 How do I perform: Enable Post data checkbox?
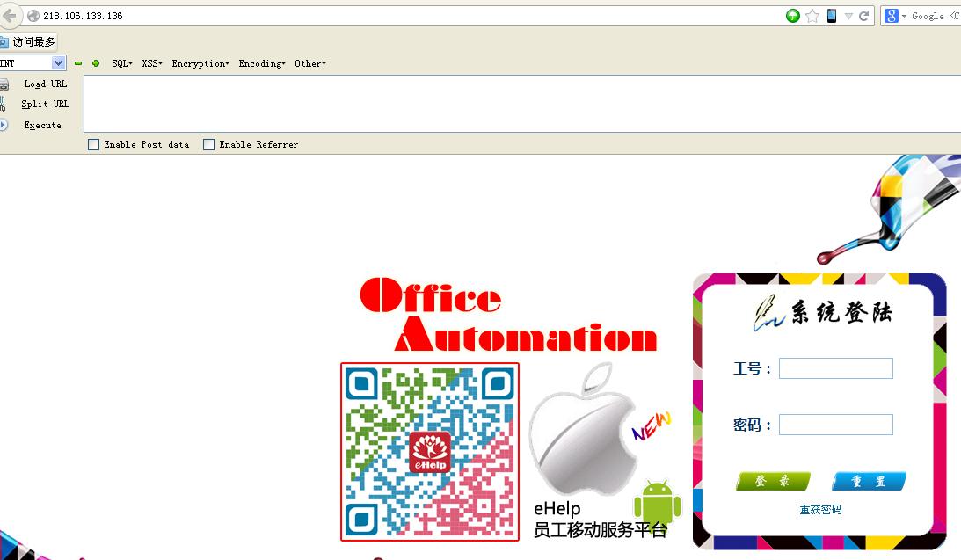[94, 144]
